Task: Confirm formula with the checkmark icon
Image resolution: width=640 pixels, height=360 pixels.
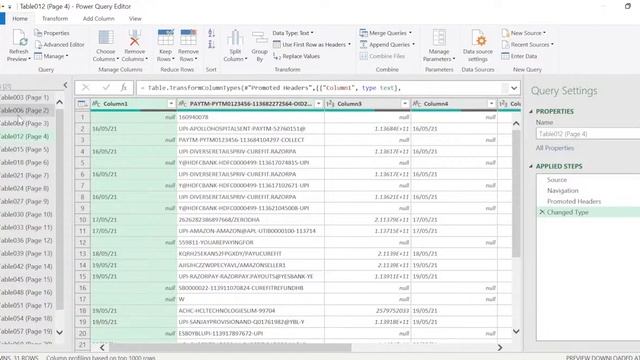Action: click(x=106, y=87)
